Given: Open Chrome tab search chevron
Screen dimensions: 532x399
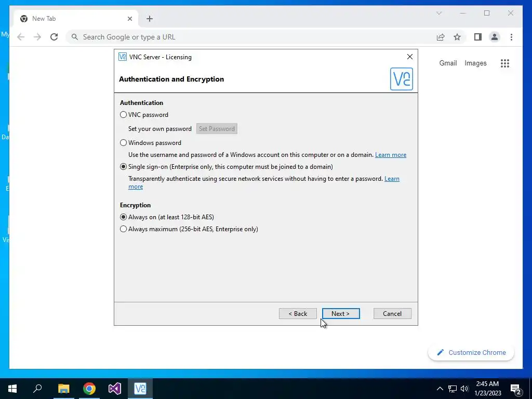Looking at the screenshot, I should tap(439, 13).
